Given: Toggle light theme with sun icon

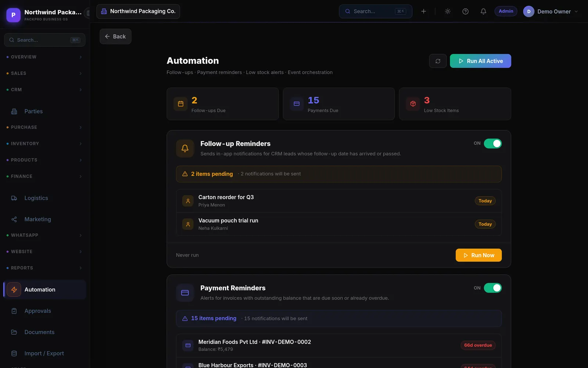Looking at the screenshot, I should 448,11.
